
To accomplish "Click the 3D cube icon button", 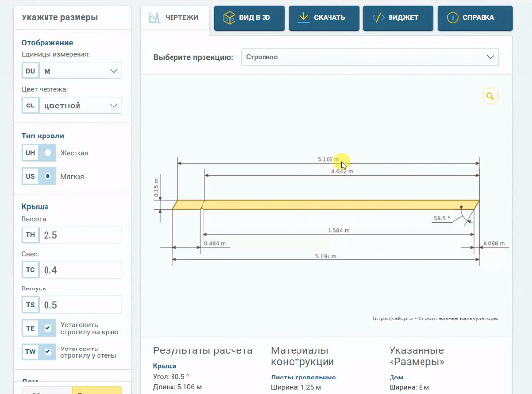I will pos(229,17).
